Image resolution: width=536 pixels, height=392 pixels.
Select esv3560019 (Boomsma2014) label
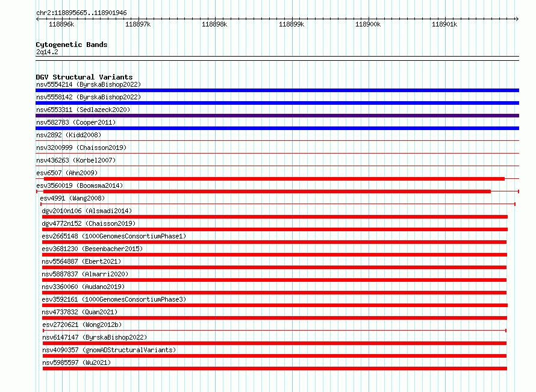coord(79,185)
